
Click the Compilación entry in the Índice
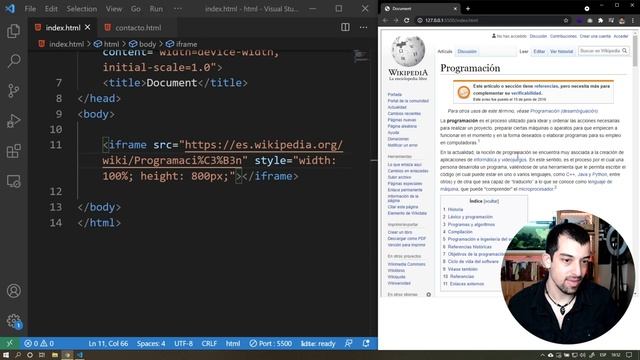click(460, 232)
